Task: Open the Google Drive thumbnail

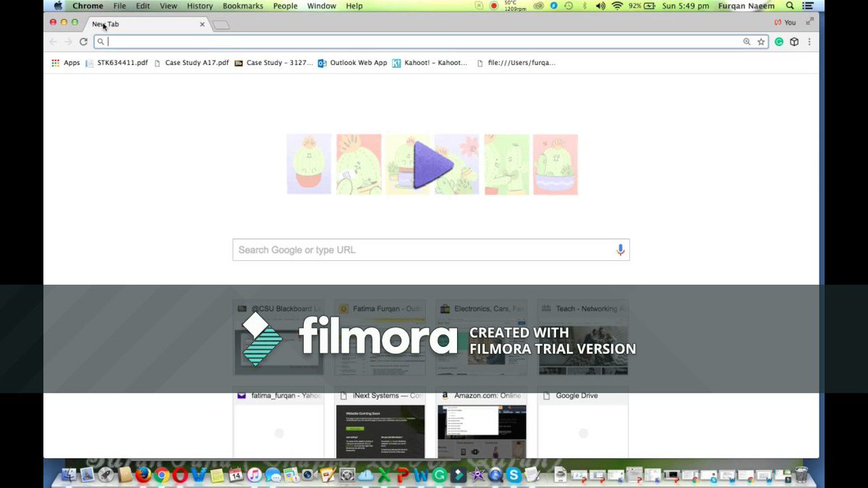Action: click(583, 424)
